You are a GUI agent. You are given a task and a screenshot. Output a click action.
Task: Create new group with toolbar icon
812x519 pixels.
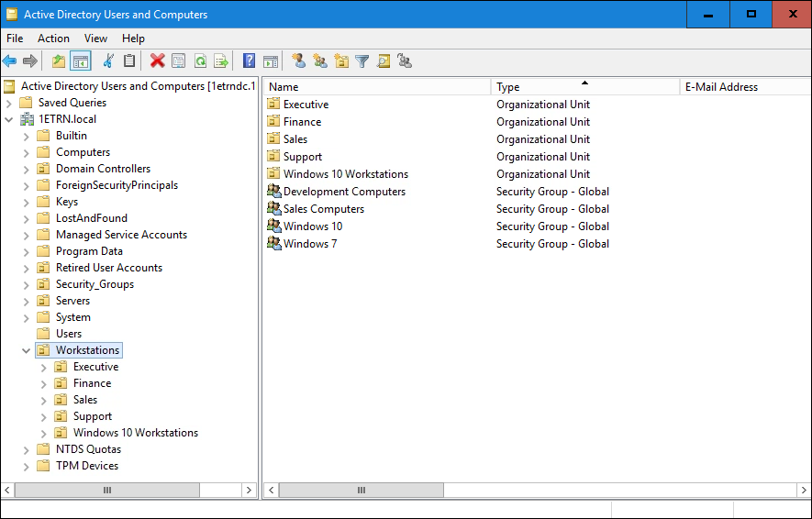pyautogui.click(x=319, y=61)
